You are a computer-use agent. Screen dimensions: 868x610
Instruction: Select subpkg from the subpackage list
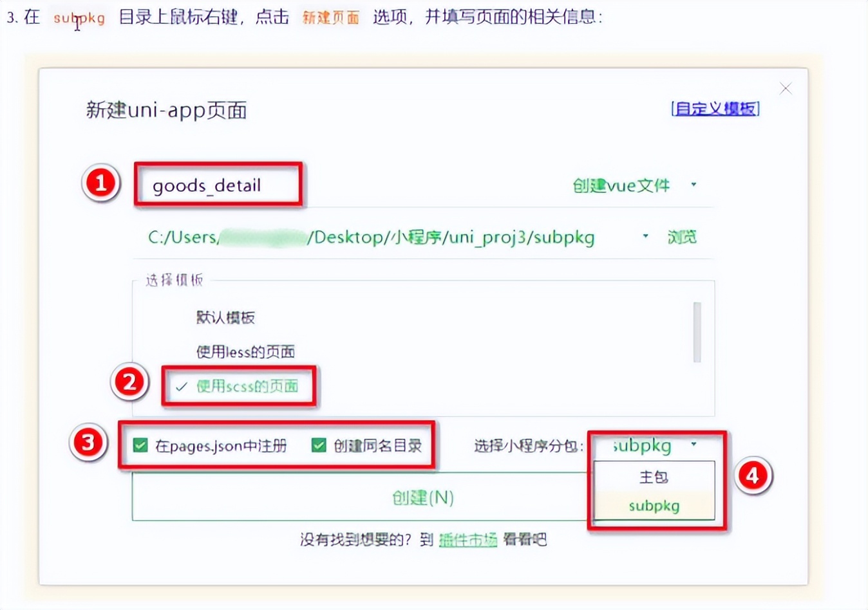[x=654, y=506]
